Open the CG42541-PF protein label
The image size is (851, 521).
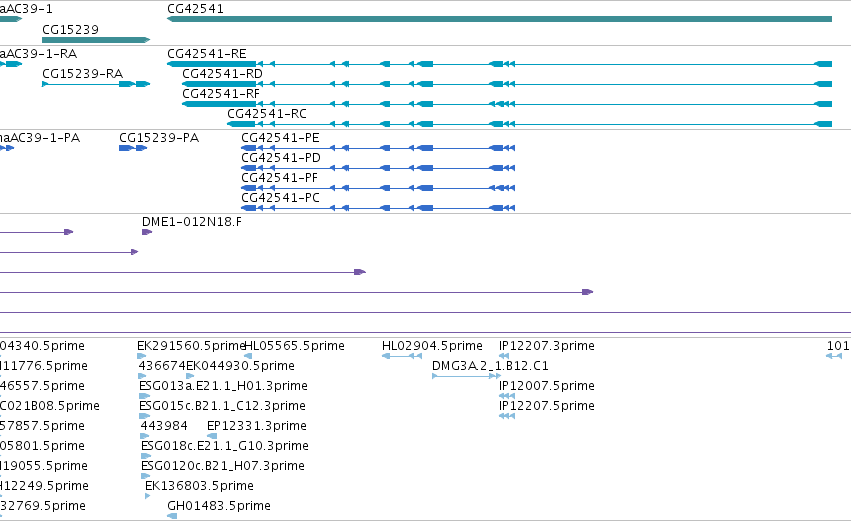(280, 178)
